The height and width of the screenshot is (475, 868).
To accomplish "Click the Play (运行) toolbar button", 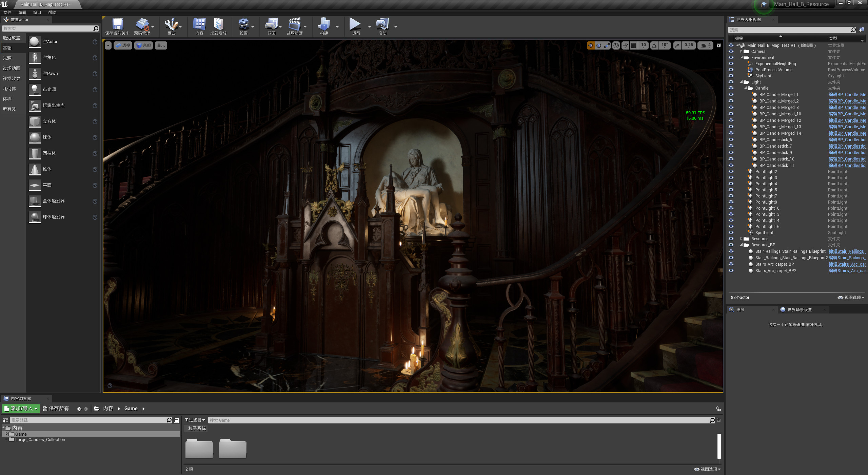I will coord(356,26).
